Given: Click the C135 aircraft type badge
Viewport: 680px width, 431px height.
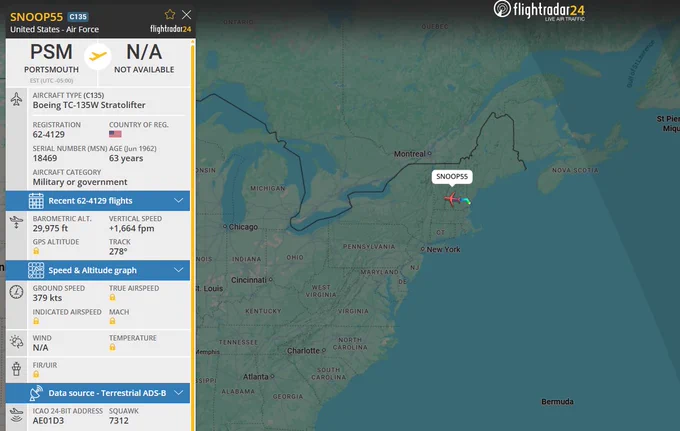Looking at the screenshot, I should click(78, 17).
